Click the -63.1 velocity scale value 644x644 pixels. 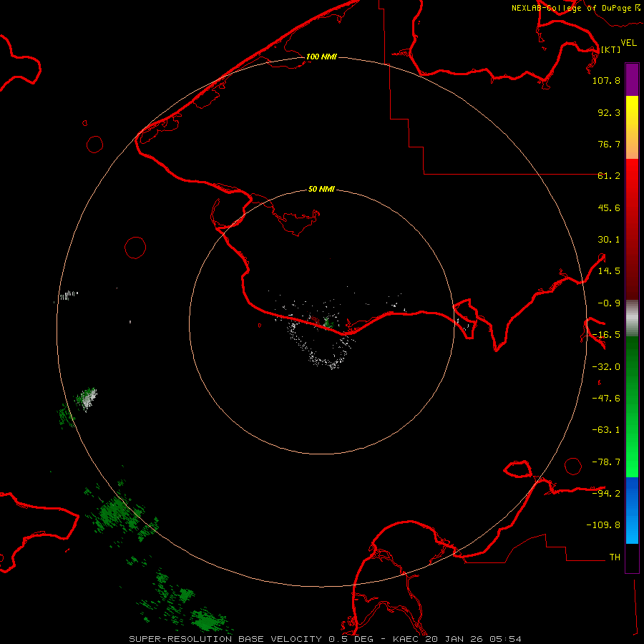click(x=606, y=430)
